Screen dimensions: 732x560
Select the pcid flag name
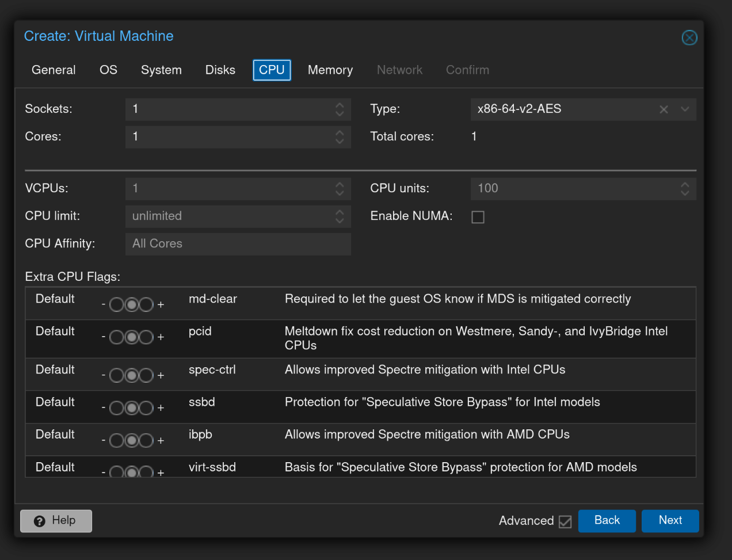coord(200,332)
